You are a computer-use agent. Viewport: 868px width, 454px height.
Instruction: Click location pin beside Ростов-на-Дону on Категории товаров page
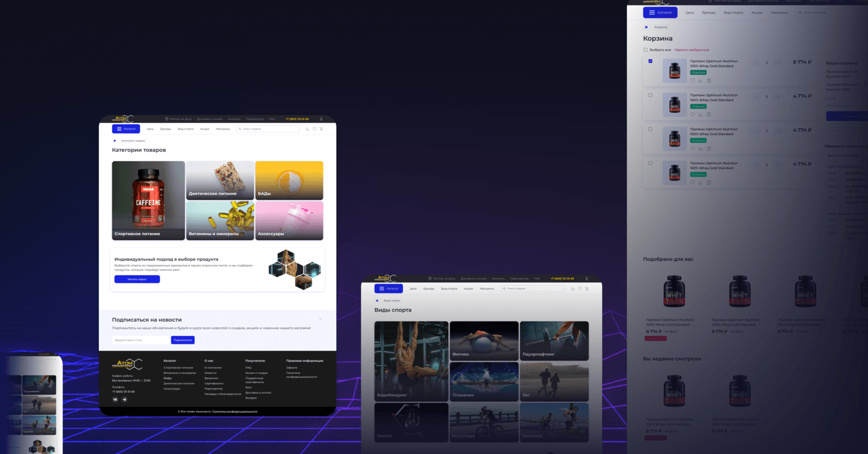(x=166, y=119)
